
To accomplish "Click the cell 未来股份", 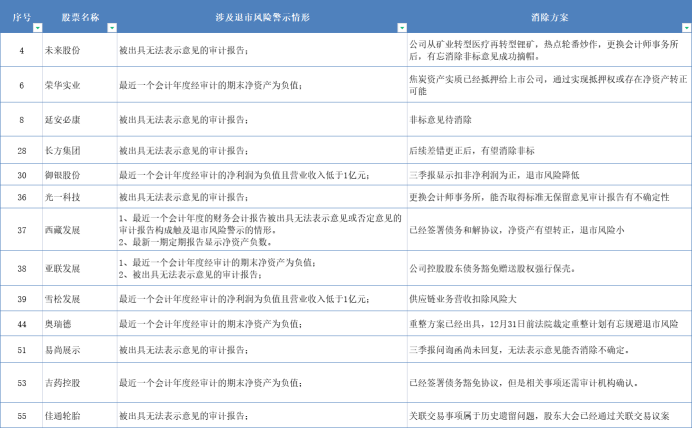I will 80,50.
